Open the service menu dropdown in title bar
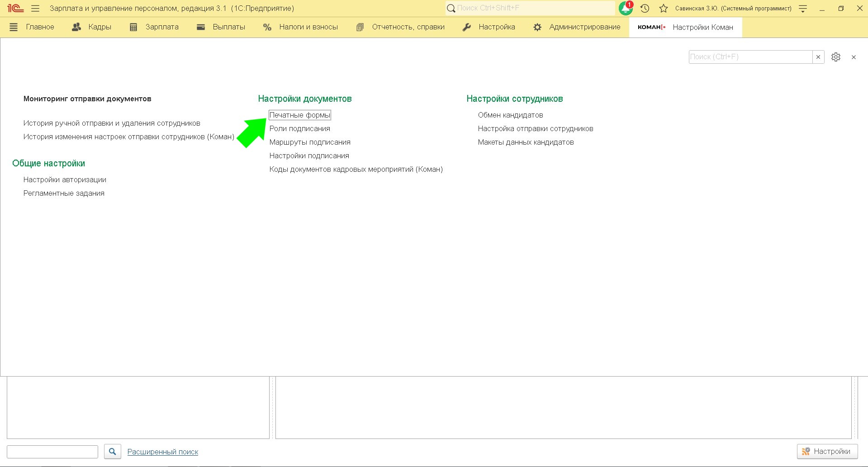 pos(803,9)
